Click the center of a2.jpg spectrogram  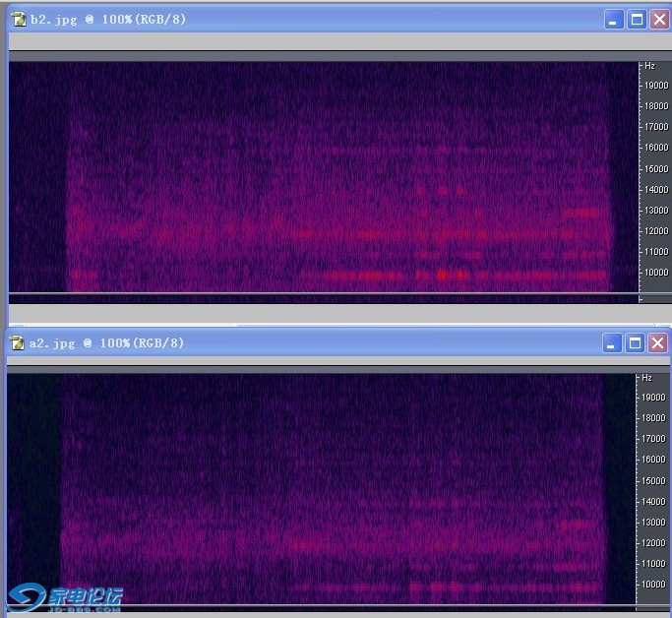[x=323, y=488]
